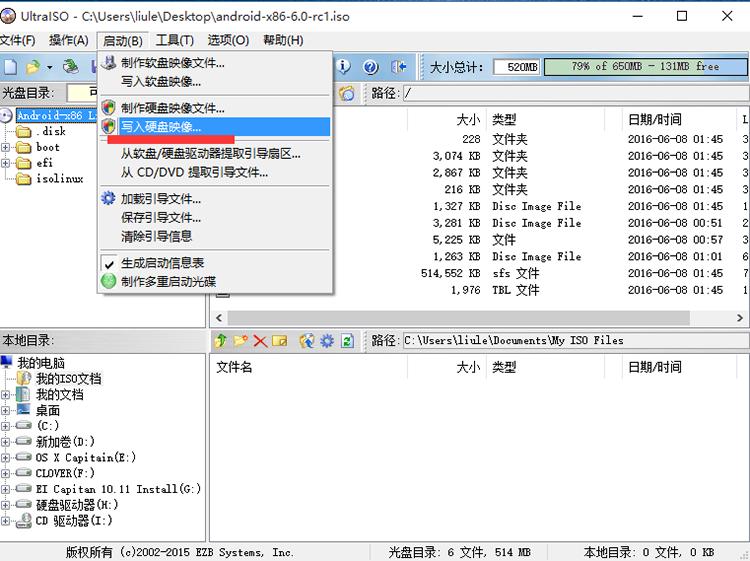Open the 操作(A) menu
The width and height of the screenshot is (750, 561).
[x=68, y=40]
